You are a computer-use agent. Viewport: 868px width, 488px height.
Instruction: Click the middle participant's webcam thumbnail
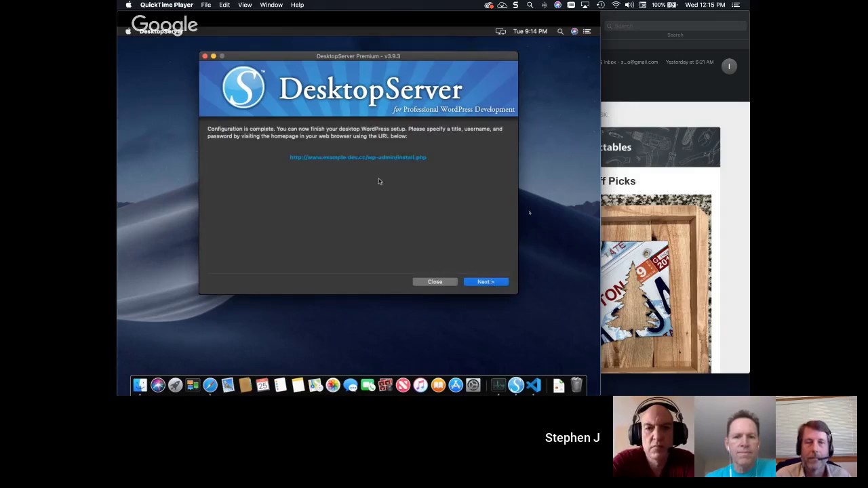(x=735, y=436)
